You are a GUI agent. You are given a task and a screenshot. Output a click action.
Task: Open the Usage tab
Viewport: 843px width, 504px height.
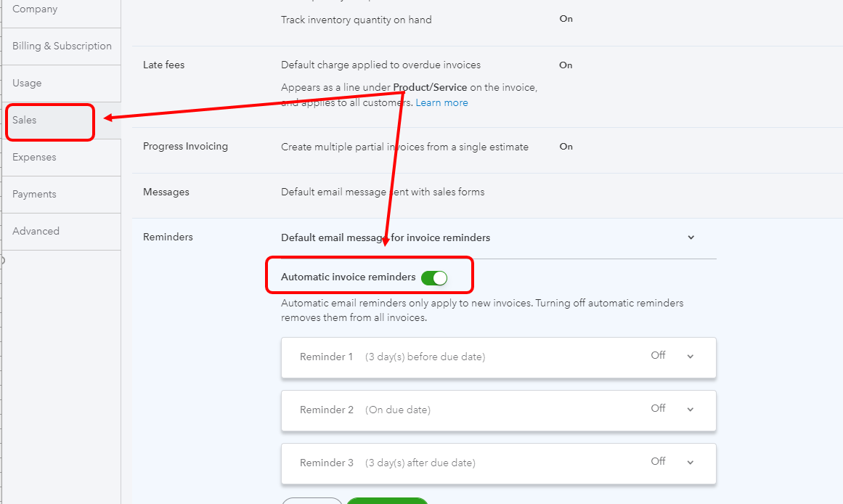click(26, 83)
